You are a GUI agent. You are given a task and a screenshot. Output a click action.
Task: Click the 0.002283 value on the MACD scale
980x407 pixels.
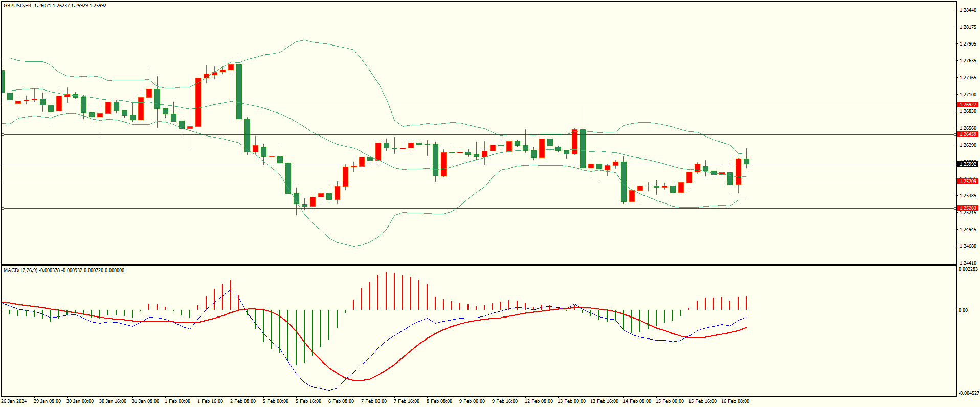pyautogui.click(x=968, y=269)
